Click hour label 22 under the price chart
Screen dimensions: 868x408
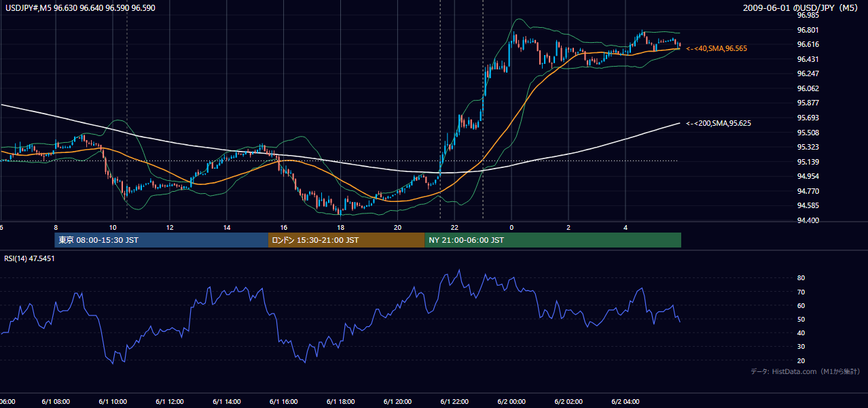454,228
